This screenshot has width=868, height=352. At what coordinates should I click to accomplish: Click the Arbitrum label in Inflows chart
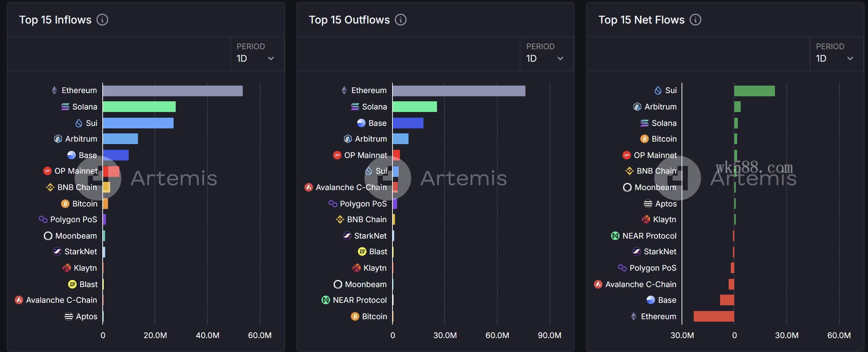81,139
